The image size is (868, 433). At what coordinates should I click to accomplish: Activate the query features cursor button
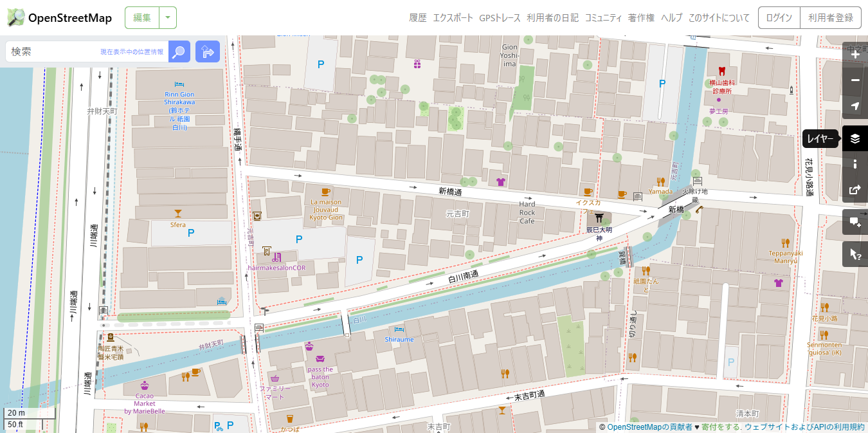[x=855, y=254]
